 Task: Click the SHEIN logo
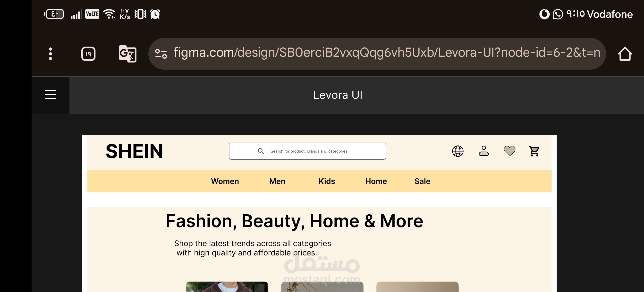[134, 151]
